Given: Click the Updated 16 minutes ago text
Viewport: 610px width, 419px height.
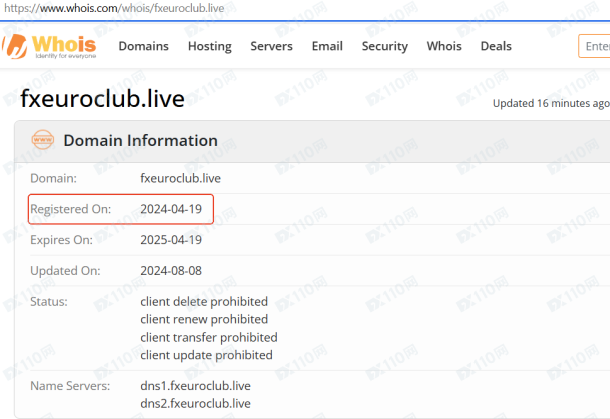Looking at the screenshot, I should pyautogui.click(x=550, y=103).
